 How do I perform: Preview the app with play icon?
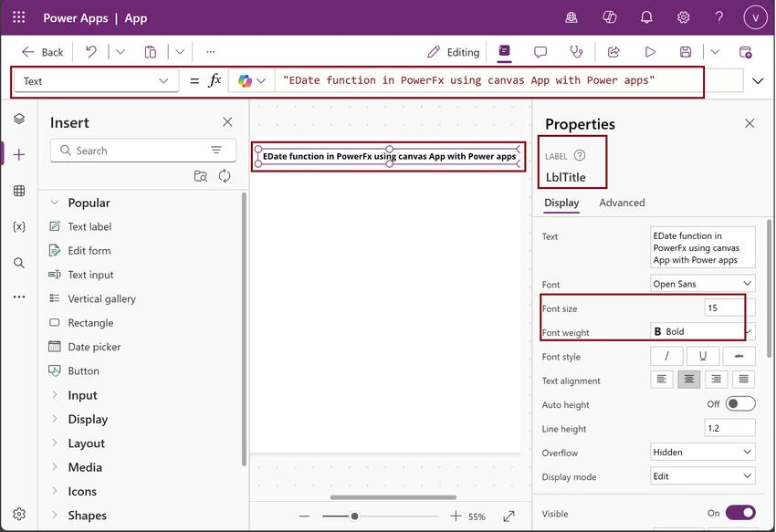point(650,51)
